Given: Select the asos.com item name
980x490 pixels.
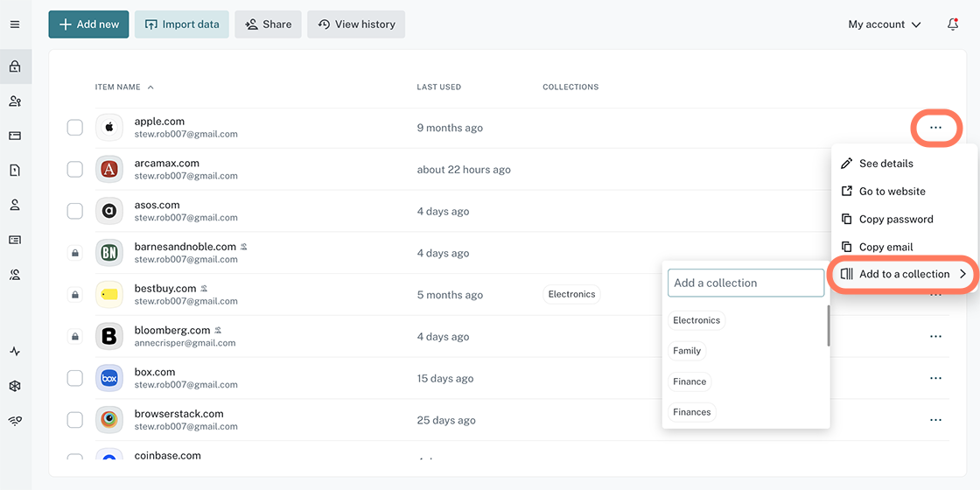Looking at the screenshot, I should [157, 205].
